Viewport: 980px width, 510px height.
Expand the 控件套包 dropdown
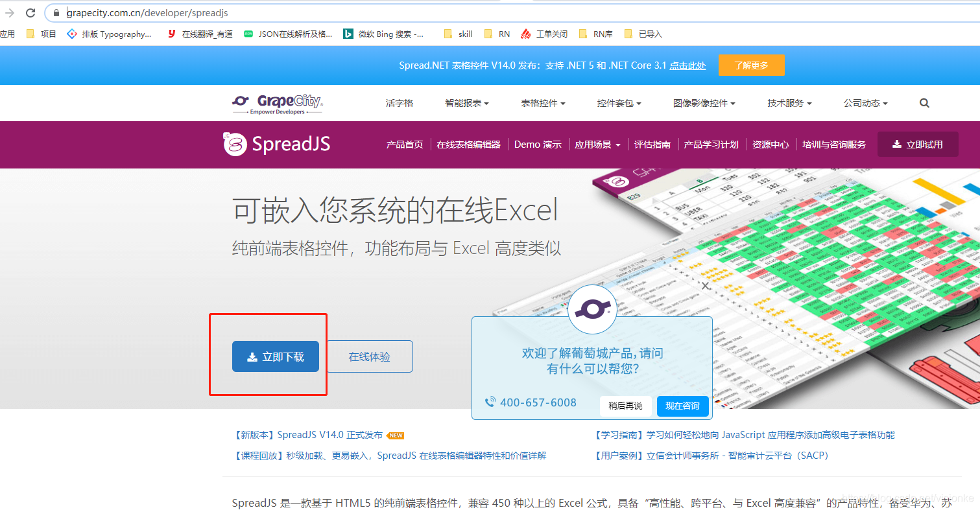pyautogui.click(x=619, y=103)
